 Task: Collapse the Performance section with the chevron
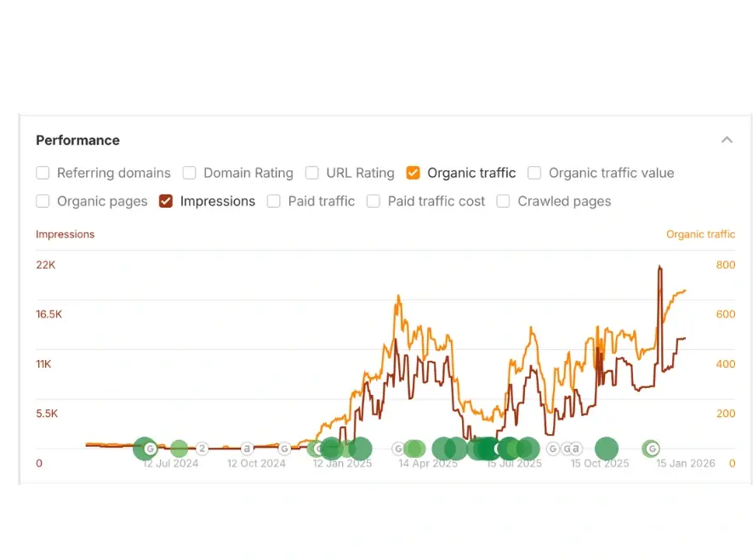(x=727, y=139)
